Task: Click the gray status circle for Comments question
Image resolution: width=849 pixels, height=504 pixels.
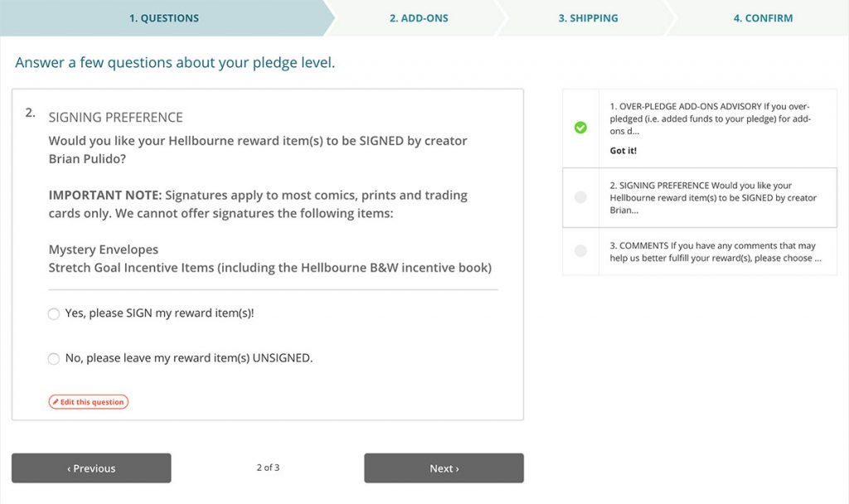Action: (x=580, y=250)
